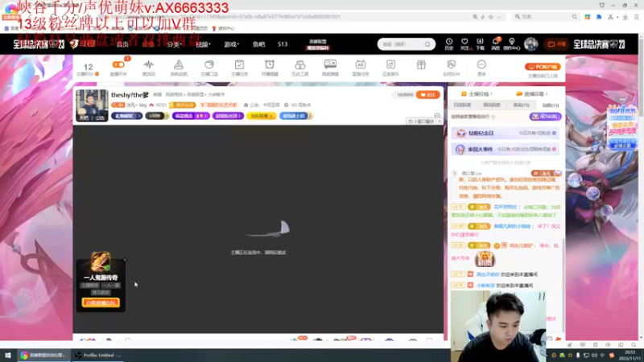Open the 全民乐PK icon
Screen dimensions: 644x362
pyautogui.click(x=452, y=65)
